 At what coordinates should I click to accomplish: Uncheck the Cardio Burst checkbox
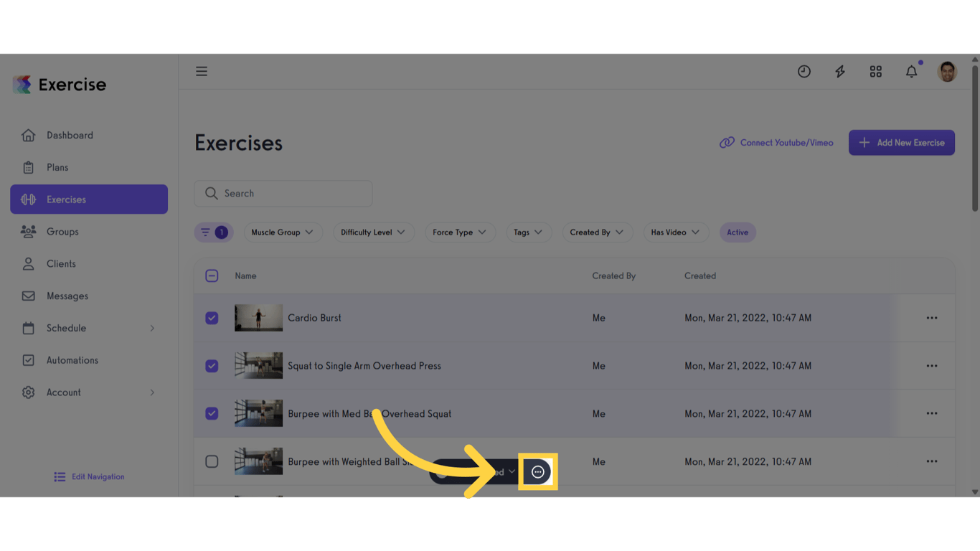(x=212, y=318)
